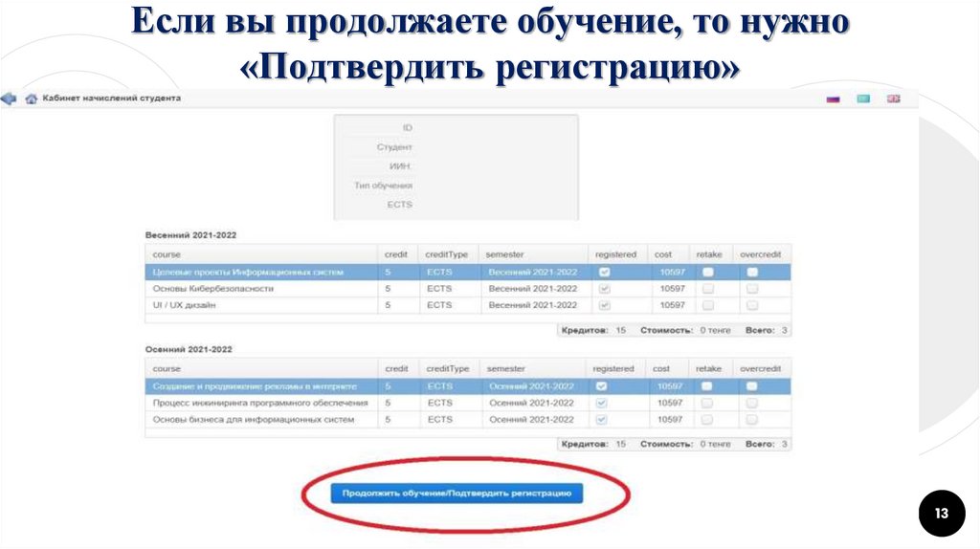Click cost 10597 in UI / UX дизайн row
Screen dimensions: 980x549
[673, 305]
